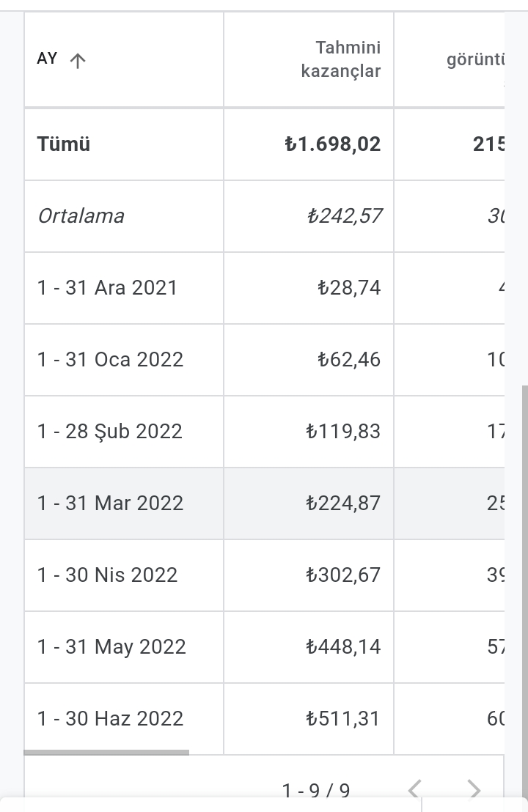Sort by Tahmini kazançlar column header
528x812 pixels.
(341, 59)
